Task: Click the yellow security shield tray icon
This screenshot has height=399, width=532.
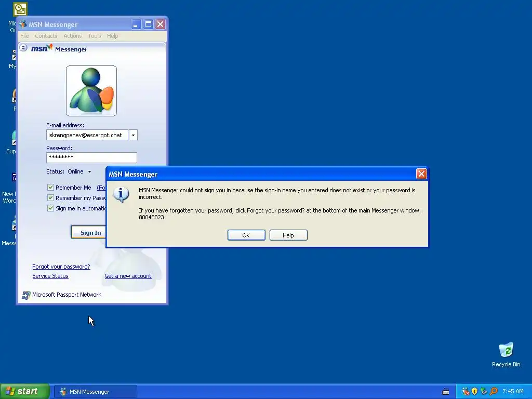Action: (475, 392)
